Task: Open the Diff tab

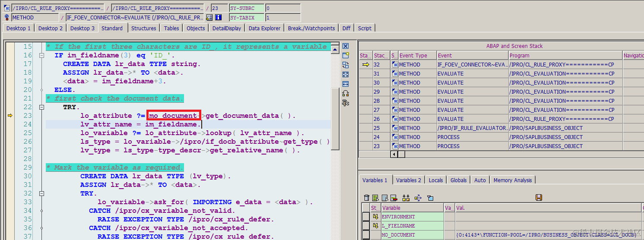Action: pyautogui.click(x=346, y=28)
